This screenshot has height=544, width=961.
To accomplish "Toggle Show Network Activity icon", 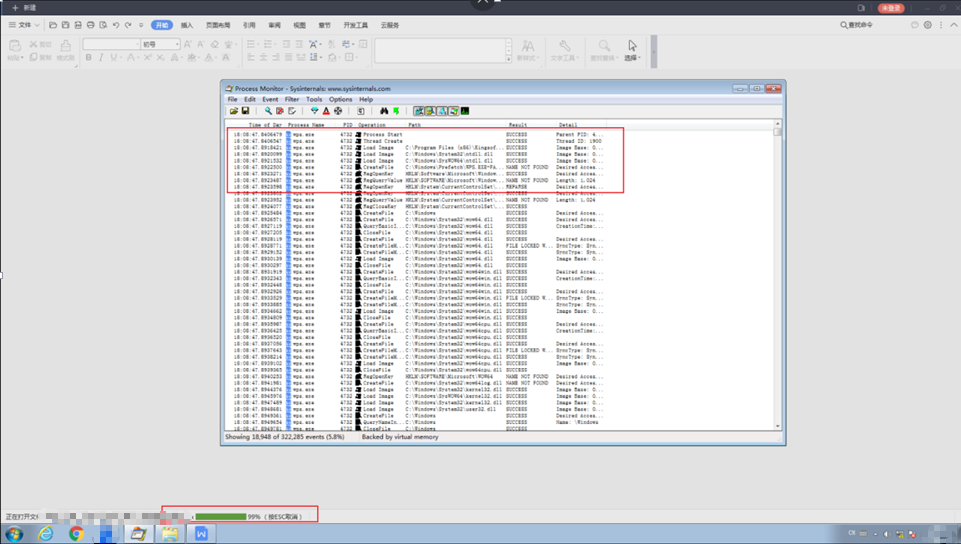I will click(x=443, y=111).
